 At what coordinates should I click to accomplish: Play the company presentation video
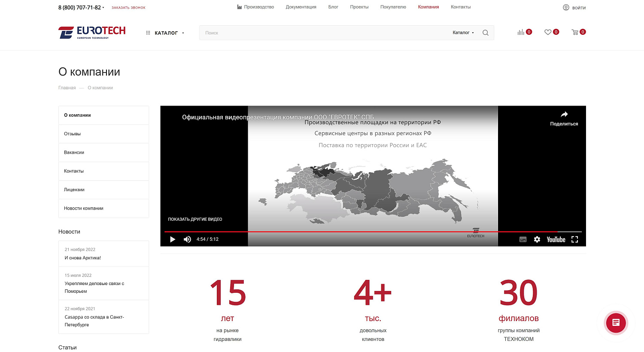pyautogui.click(x=173, y=240)
